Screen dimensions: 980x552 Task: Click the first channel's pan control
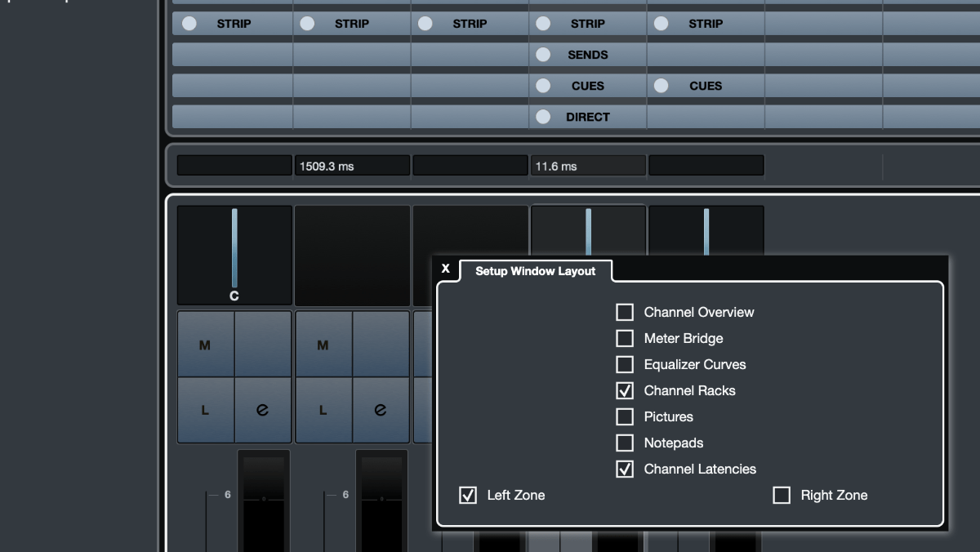234,255
